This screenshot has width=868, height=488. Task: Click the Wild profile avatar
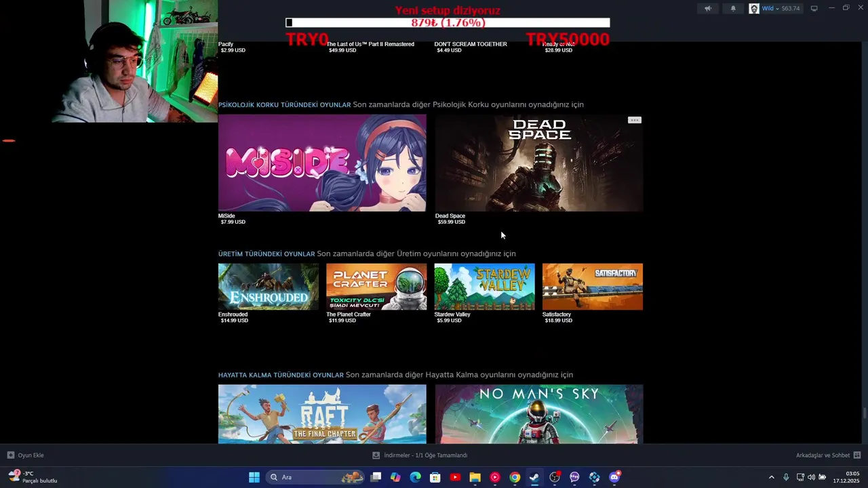[754, 9]
